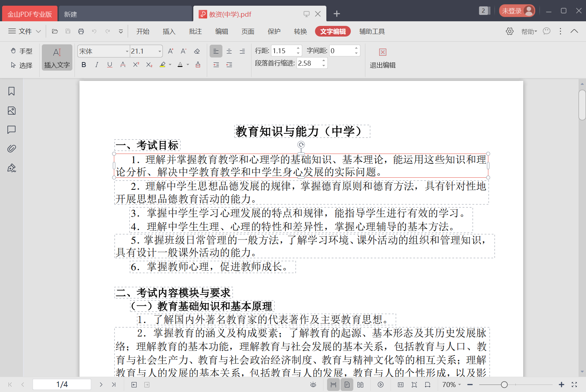Click the decrease indent icon
The image size is (586, 392).
229,65
